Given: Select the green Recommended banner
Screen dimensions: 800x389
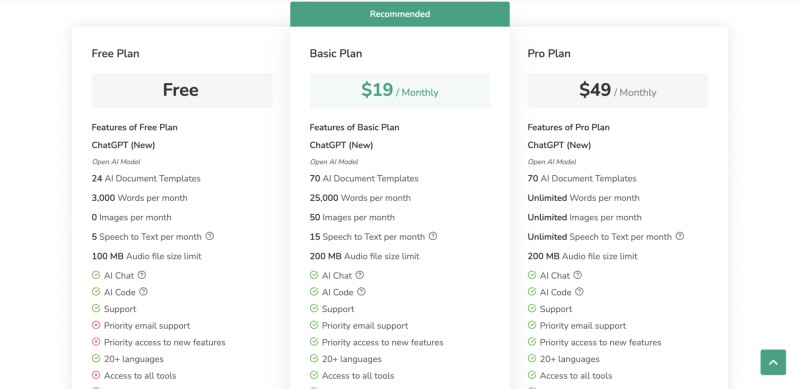Looking at the screenshot, I should coord(400,14).
